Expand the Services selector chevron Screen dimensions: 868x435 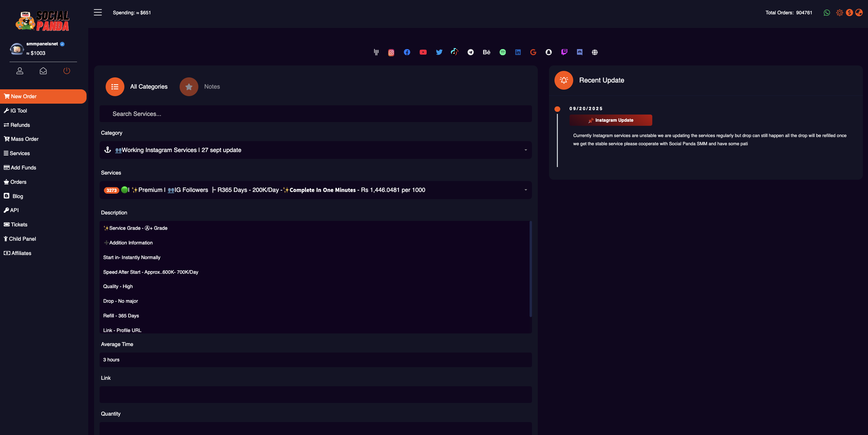[525, 190]
